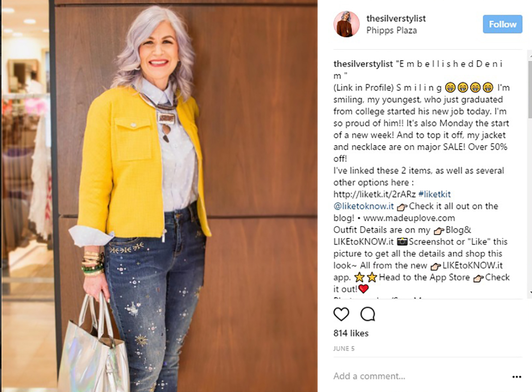Open thesilverstylist profile picture avatar

[x=347, y=24]
